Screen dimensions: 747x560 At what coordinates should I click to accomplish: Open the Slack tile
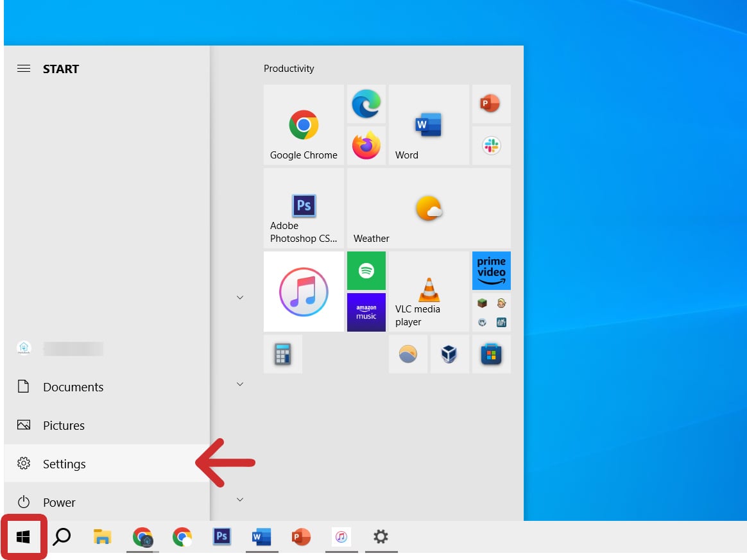click(x=491, y=146)
